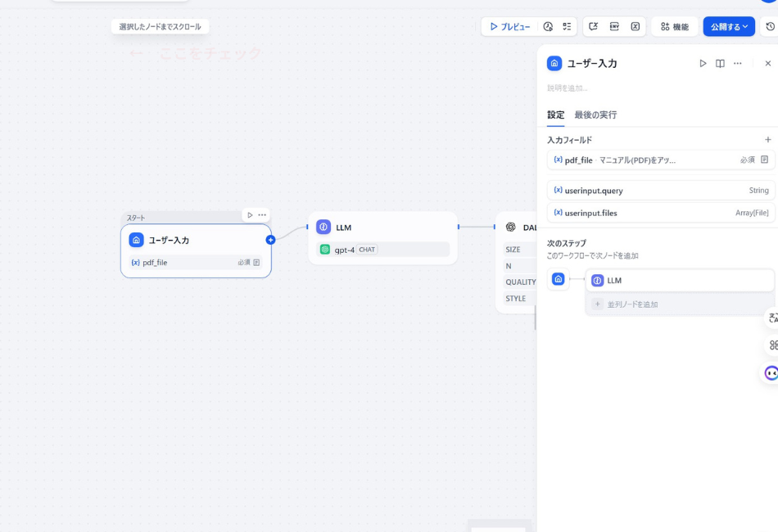Image resolution: width=778 pixels, height=532 pixels.
Task: Open the workflow checklist icon in toolbar
Action: click(568, 25)
